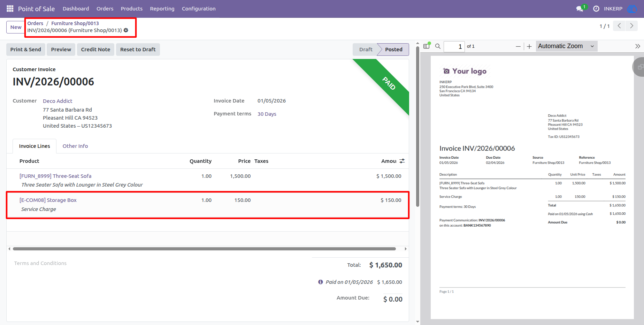Open the Dashboard menu
The width and height of the screenshot is (644, 325).
tap(76, 9)
